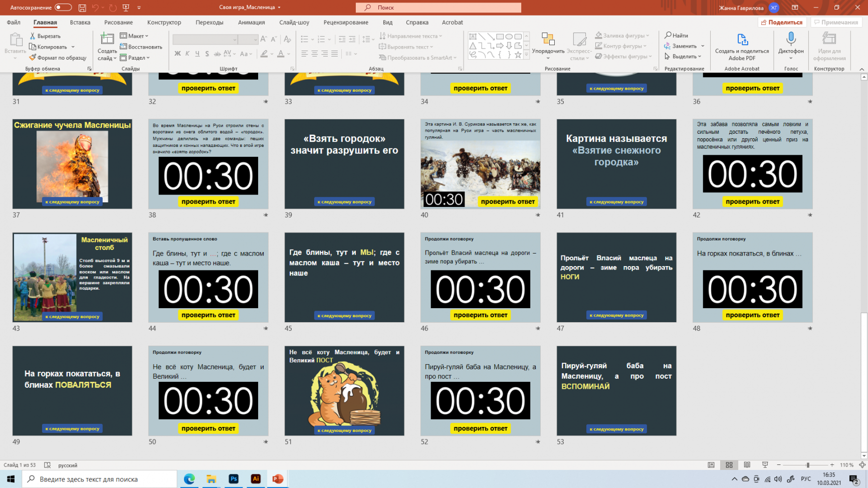Switch to Normal view in the status bar
Viewport: 868px width, 488px height.
[x=711, y=465]
